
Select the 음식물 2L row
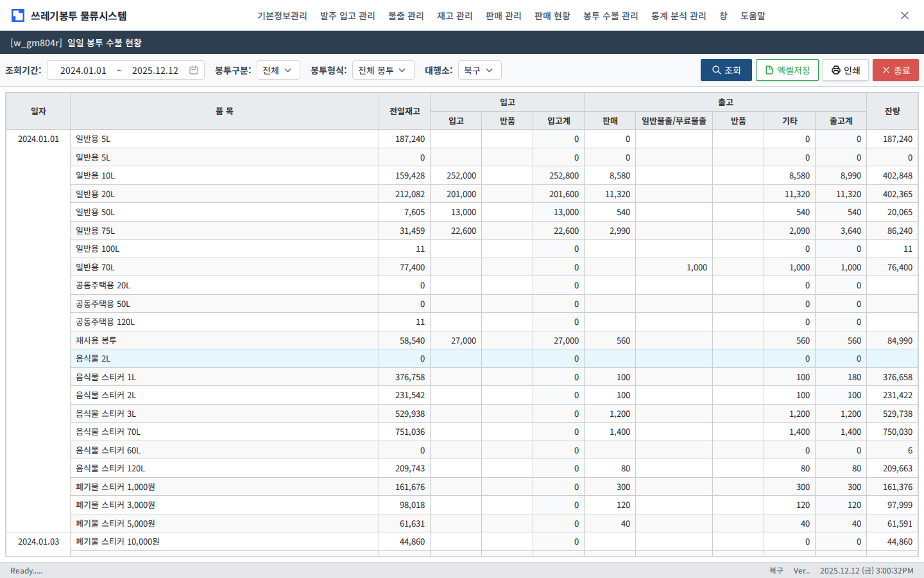(x=225, y=358)
